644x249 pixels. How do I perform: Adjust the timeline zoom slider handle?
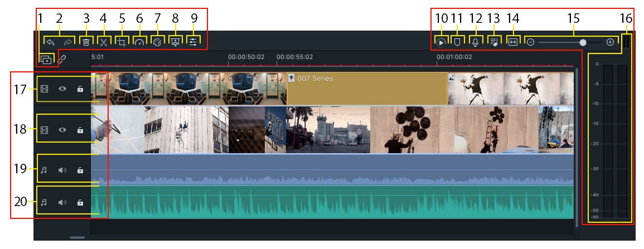pyautogui.click(x=583, y=42)
